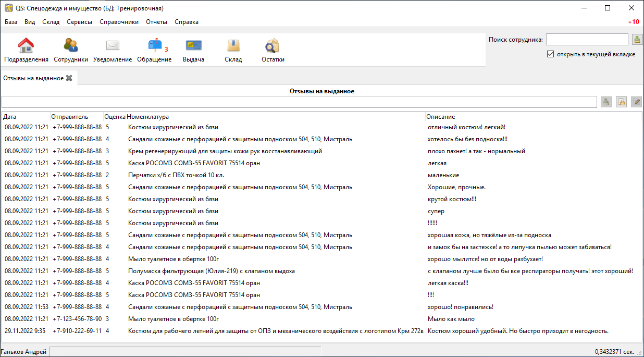Select the Отзывы на выданное tab
This screenshot has width=644, height=357.
click(x=33, y=78)
